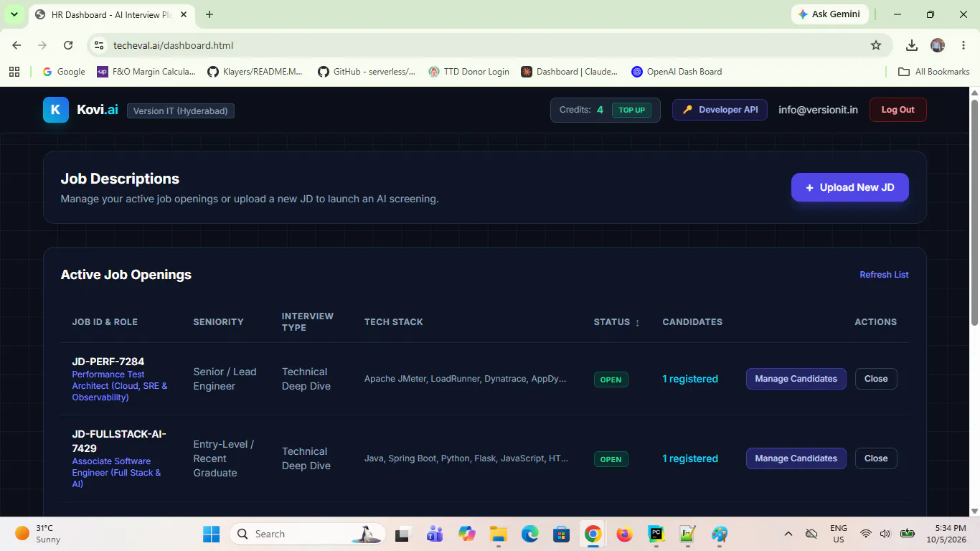The width and height of the screenshot is (980, 551).
Task: Refresh the active job openings list
Action: coord(884,275)
